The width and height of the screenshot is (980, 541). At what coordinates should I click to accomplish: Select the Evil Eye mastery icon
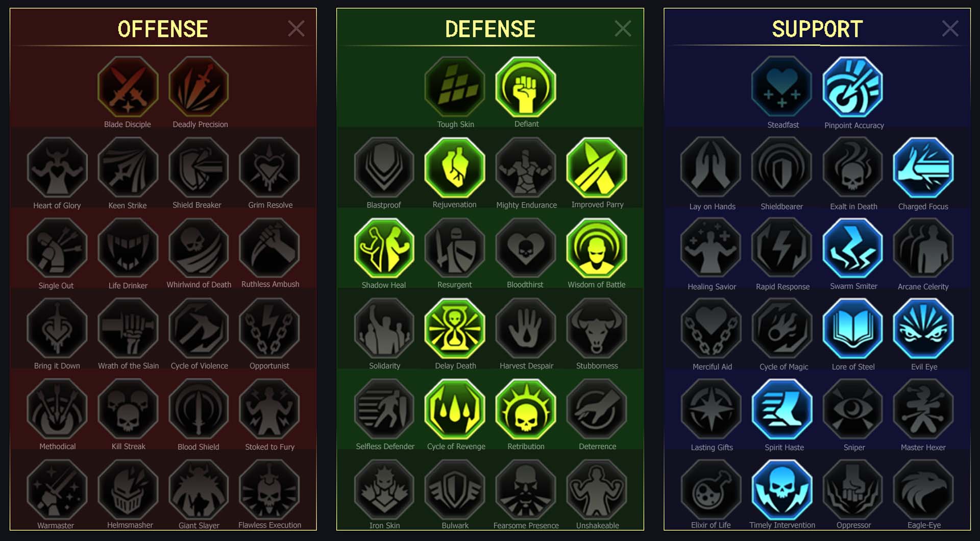click(923, 329)
